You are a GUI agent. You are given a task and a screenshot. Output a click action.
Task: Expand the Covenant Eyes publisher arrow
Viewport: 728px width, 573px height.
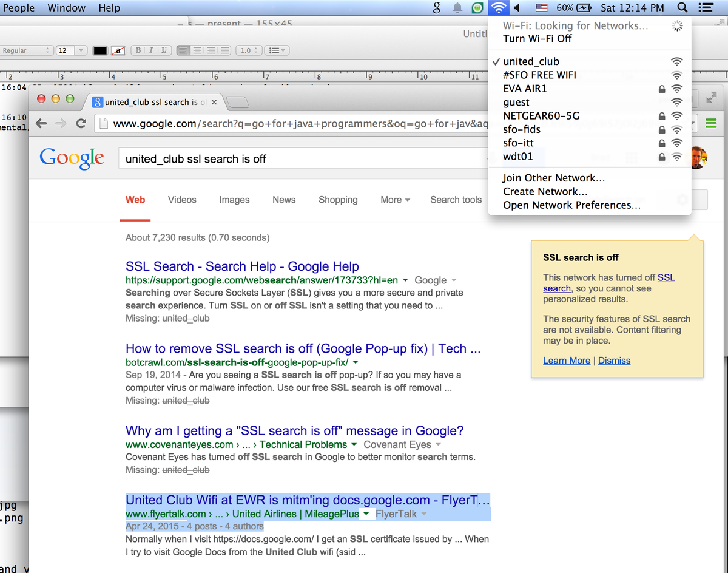[438, 445]
